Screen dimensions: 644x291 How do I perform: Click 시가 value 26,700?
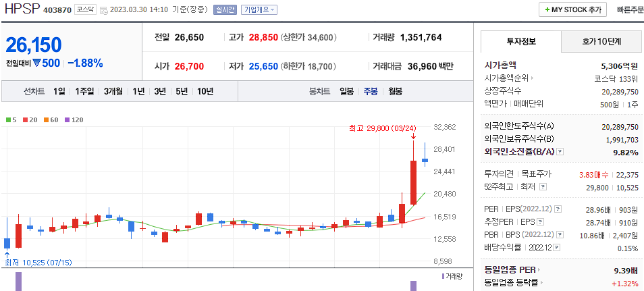click(x=189, y=66)
